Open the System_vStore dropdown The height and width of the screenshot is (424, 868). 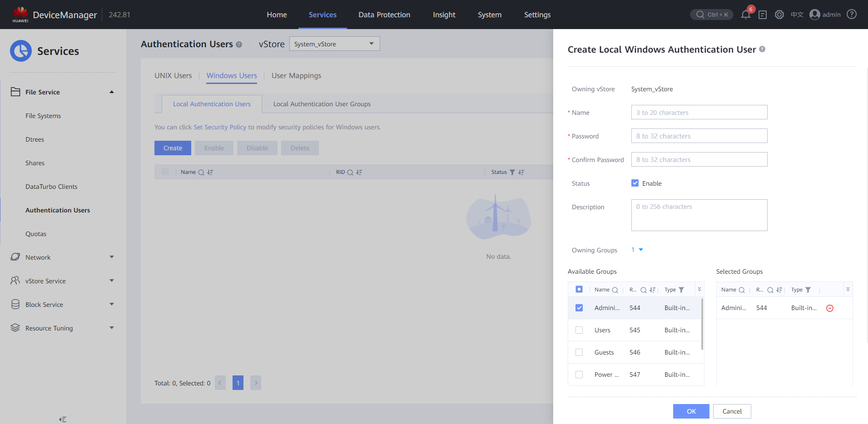[x=334, y=44]
